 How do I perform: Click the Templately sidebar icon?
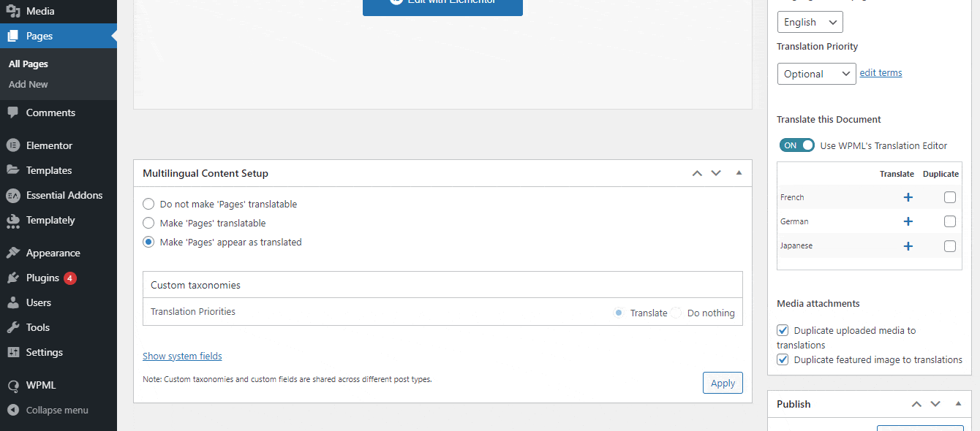click(15, 220)
